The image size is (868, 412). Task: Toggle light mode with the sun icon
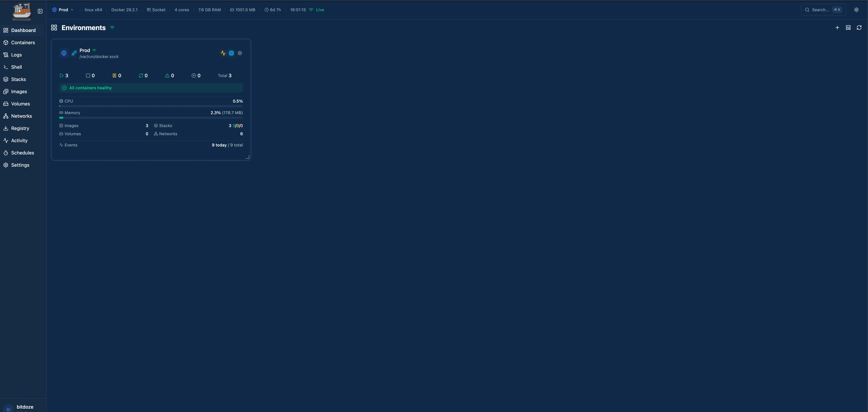pos(856,9)
